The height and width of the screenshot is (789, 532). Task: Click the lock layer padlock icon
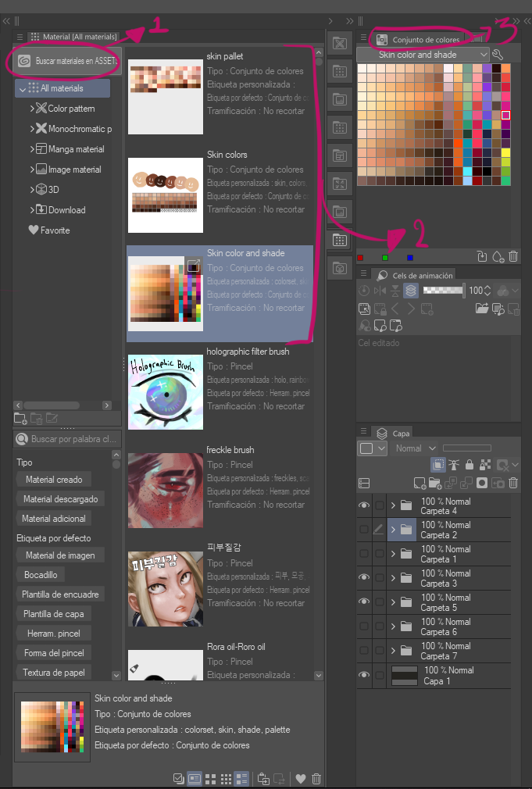[470, 465]
